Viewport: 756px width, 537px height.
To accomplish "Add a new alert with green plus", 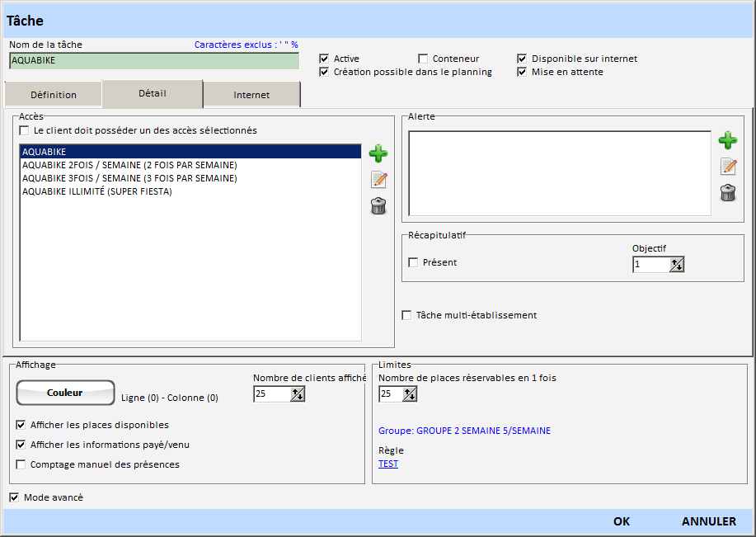I will click(x=727, y=140).
